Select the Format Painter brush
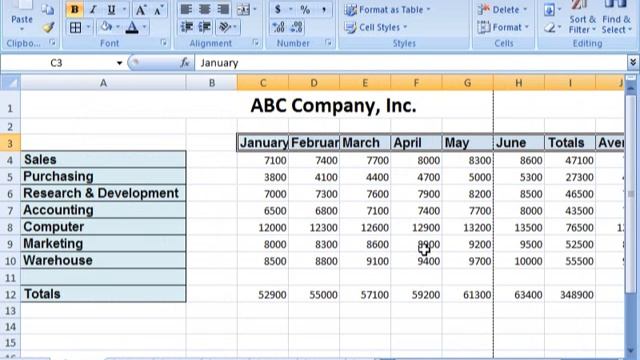Image resolution: width=640 pixels, height=360 pixels. 48,27
